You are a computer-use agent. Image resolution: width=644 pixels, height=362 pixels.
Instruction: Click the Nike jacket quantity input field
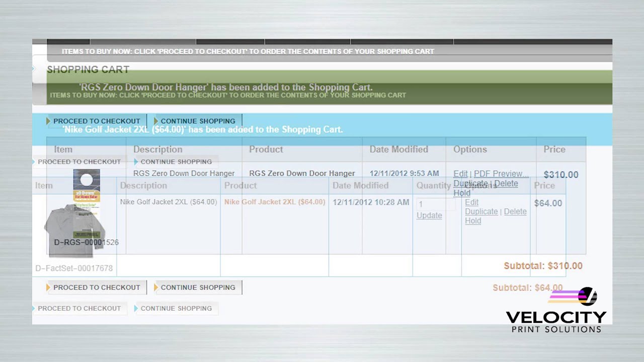tap(436, 204)
